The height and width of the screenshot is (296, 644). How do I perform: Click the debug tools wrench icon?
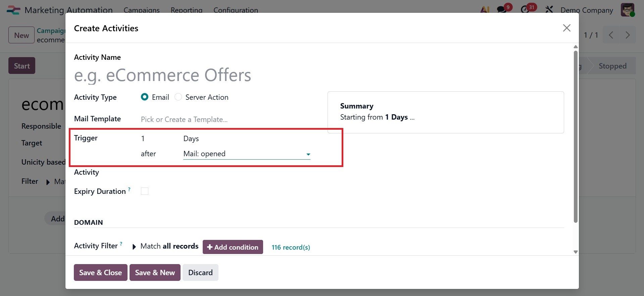549,9
